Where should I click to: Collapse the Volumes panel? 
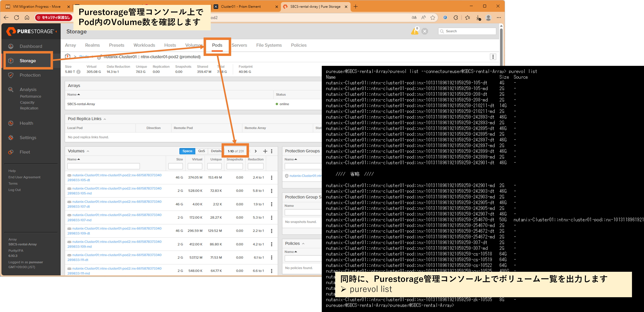click(x=88, y=151)
